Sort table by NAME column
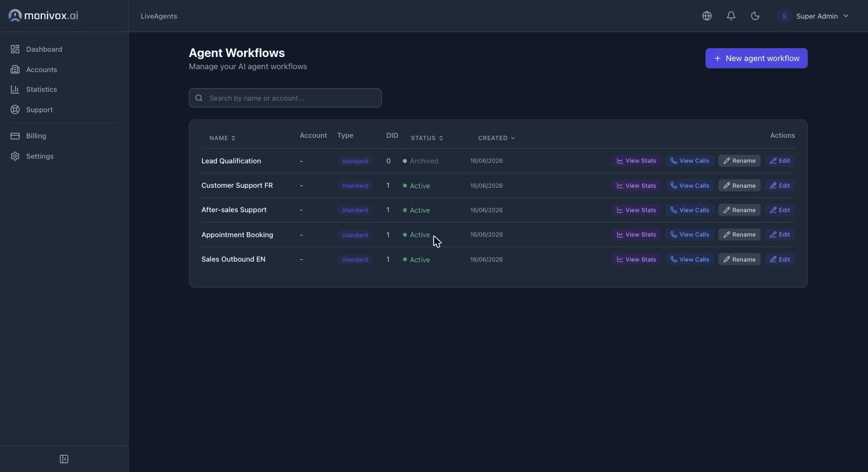The image size is (868, 472). coord(222,138)
